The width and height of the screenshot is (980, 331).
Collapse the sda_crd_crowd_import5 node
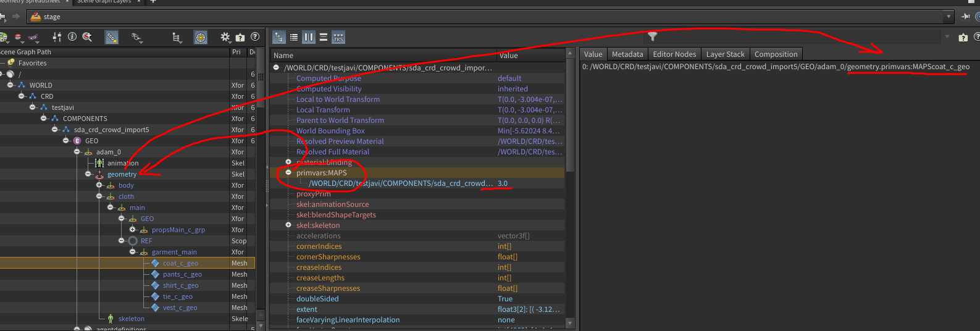[x=54, y=129]
